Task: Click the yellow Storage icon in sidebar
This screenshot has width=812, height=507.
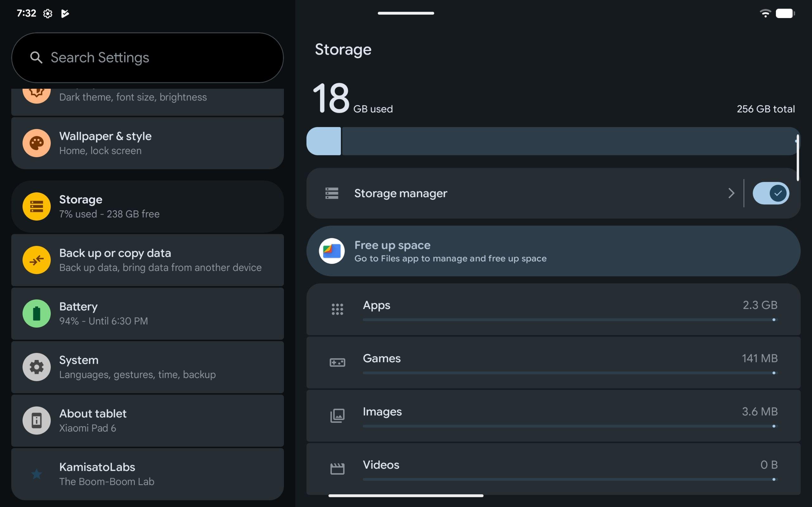Action: click(36, 206)
